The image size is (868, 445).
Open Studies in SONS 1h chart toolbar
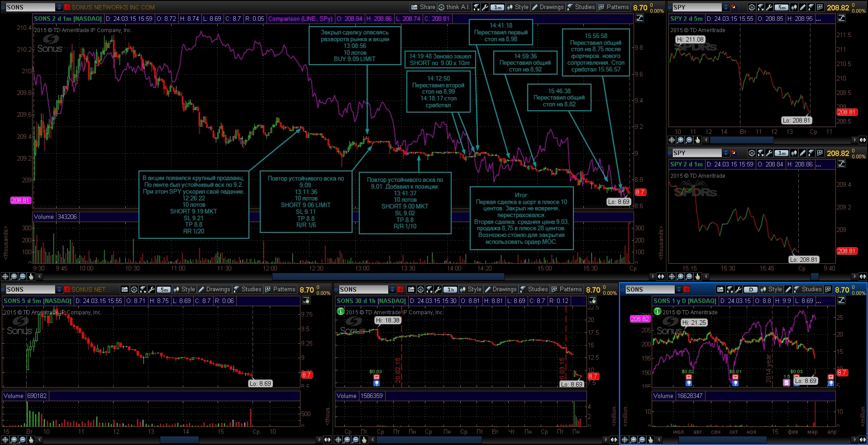534,289
